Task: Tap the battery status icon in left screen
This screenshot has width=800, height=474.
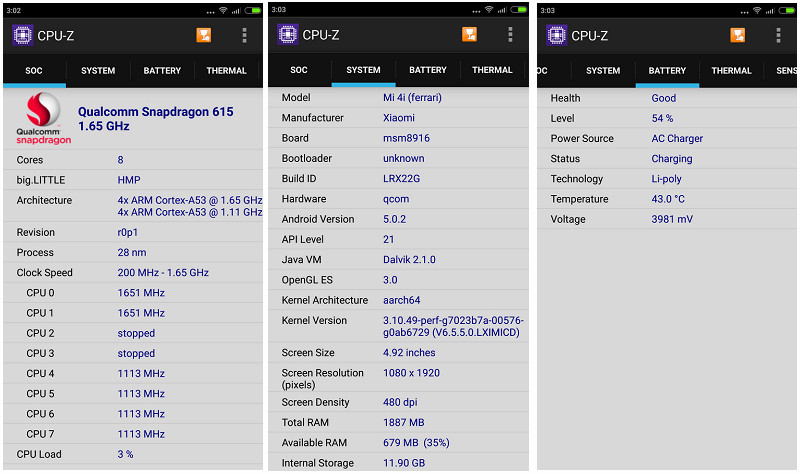Action: (x=253, y=10)
